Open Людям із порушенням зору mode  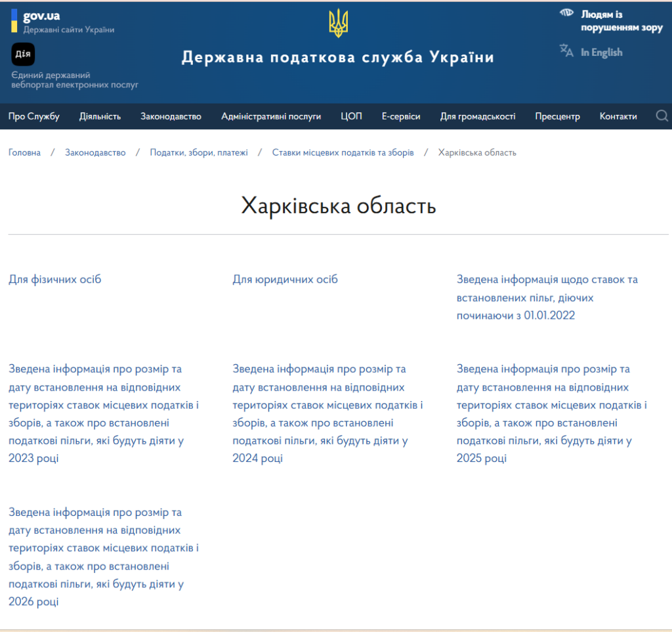tap(621, 21)
